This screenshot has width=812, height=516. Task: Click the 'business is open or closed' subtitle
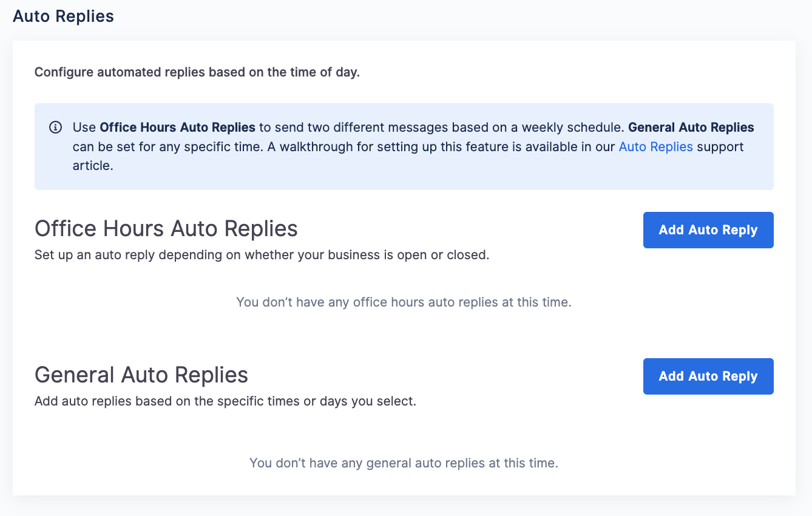[x=262, y=255]
